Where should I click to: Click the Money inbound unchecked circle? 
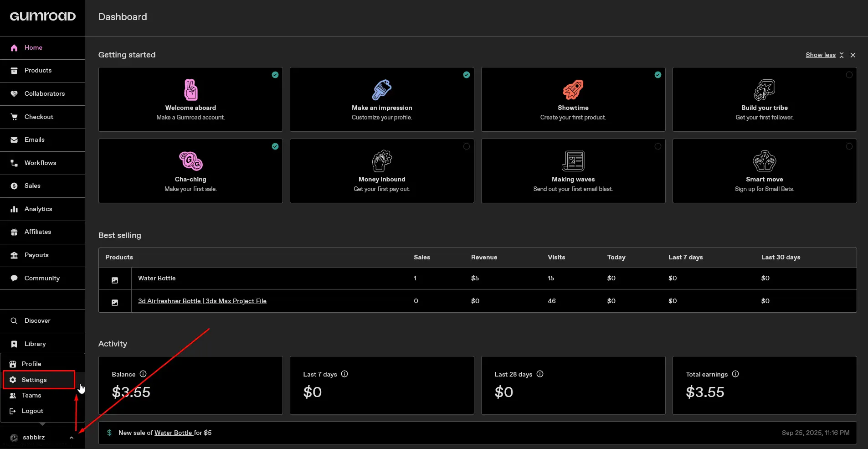[x=467, y=146]
